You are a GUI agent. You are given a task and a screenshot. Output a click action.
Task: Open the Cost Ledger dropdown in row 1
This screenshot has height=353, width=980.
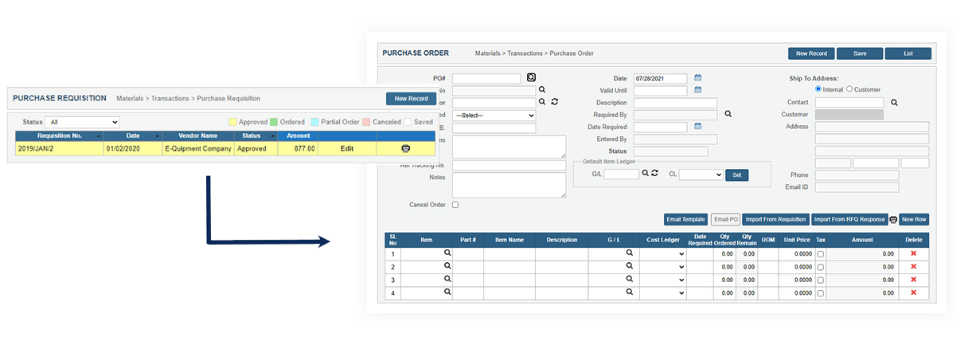(663, 253)
